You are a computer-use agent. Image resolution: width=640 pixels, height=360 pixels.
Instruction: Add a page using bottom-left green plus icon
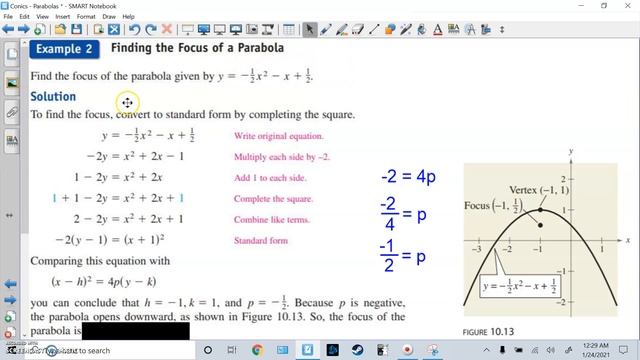coord(10,317)
